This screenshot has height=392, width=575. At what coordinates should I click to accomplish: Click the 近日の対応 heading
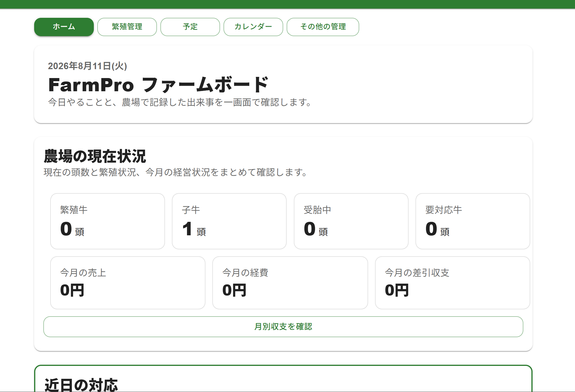pos(81,385)
